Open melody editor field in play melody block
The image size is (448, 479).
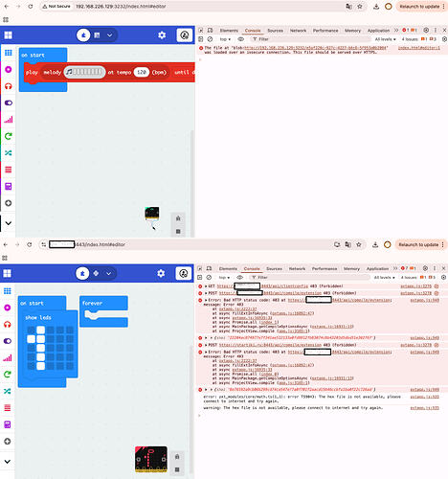(84, 72)
